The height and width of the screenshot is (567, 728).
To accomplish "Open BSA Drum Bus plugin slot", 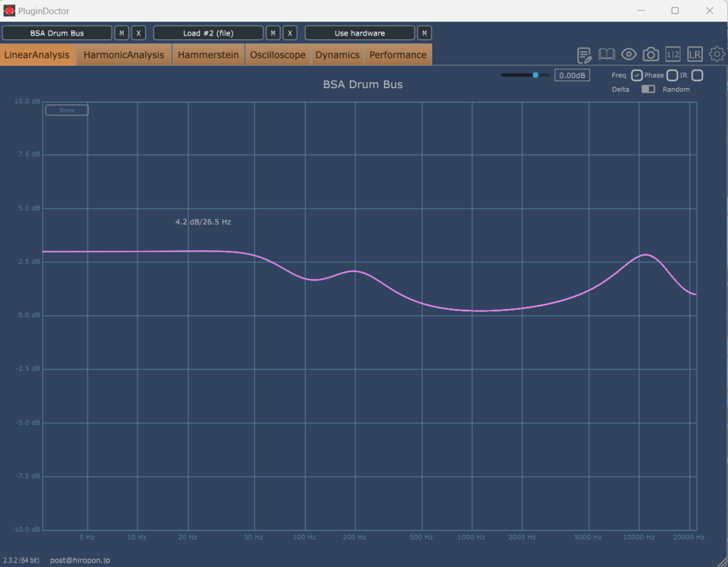I will pyautogui.click(x=57, y=33).
